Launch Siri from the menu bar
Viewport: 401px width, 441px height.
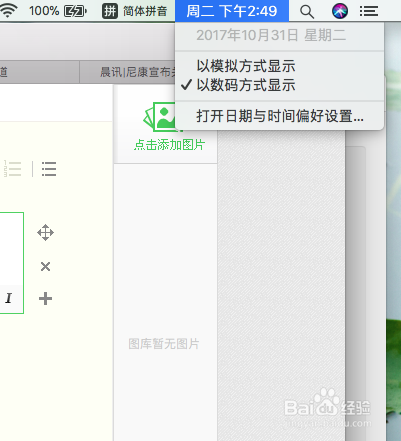pos(340,11)
